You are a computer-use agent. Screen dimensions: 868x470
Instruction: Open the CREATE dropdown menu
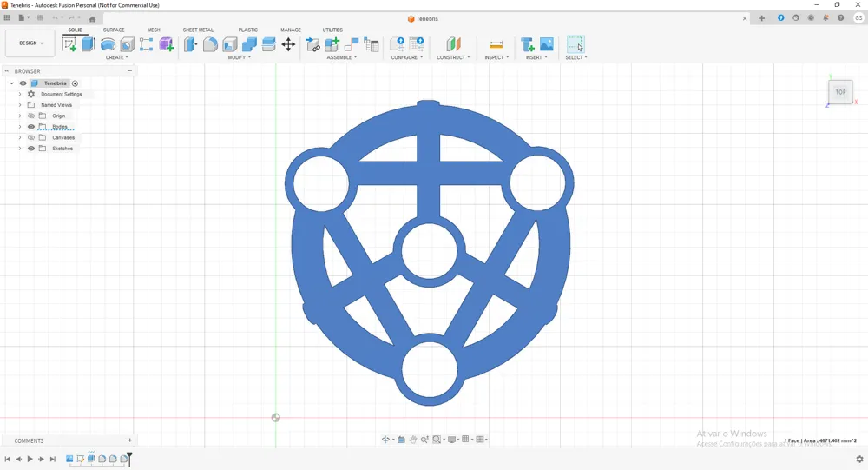117,57
